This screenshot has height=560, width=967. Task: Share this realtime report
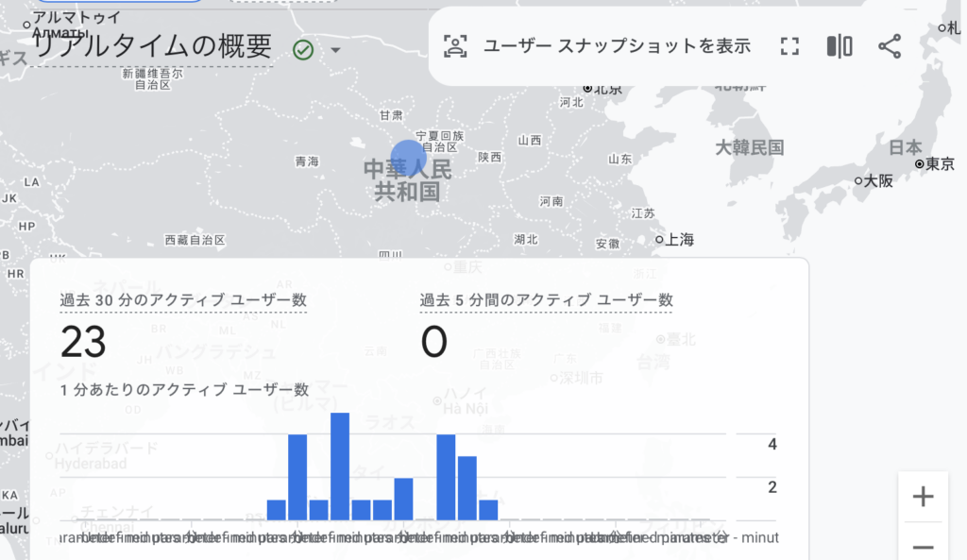(890, 46)
